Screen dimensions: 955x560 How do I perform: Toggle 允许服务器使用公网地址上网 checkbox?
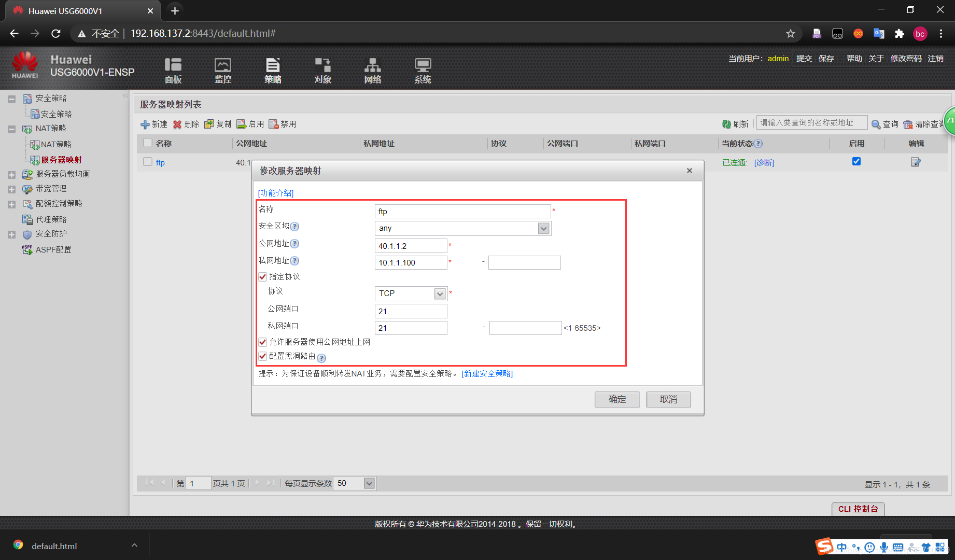[x=263, y=342]
